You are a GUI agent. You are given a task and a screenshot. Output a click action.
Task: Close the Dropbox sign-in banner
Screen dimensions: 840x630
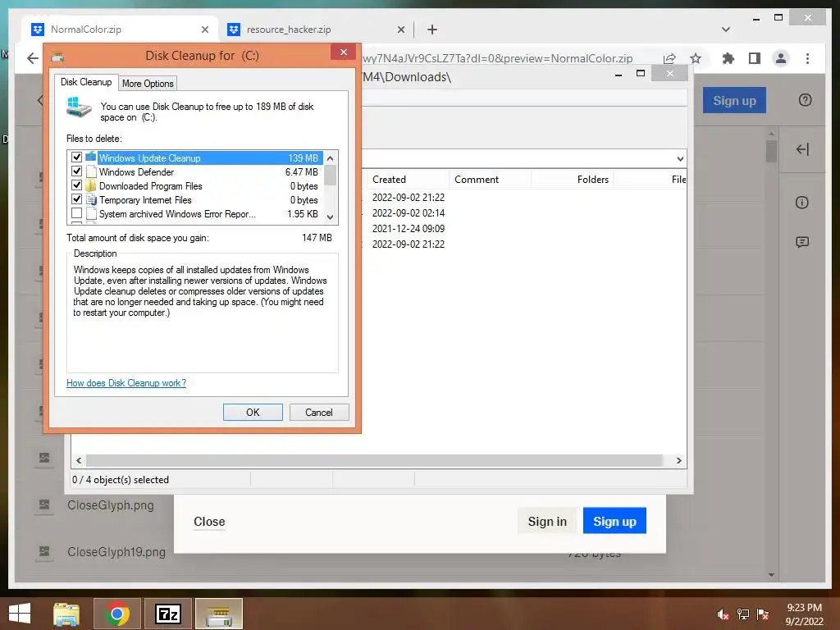(x=209, y=521)
